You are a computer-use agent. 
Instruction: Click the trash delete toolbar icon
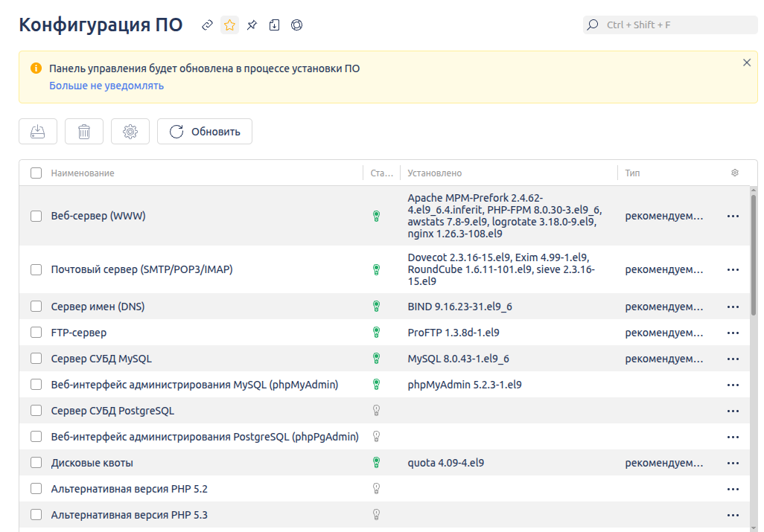tap(84, 132)
